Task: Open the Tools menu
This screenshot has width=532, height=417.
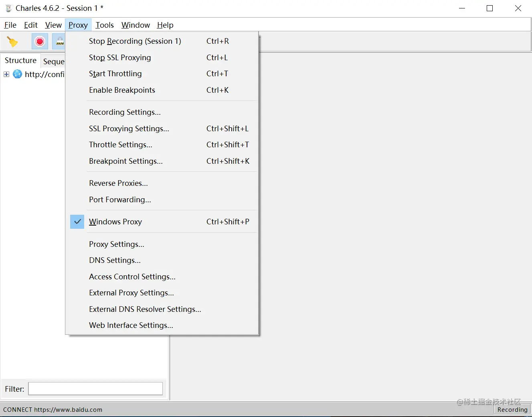Action: (105, 25)
